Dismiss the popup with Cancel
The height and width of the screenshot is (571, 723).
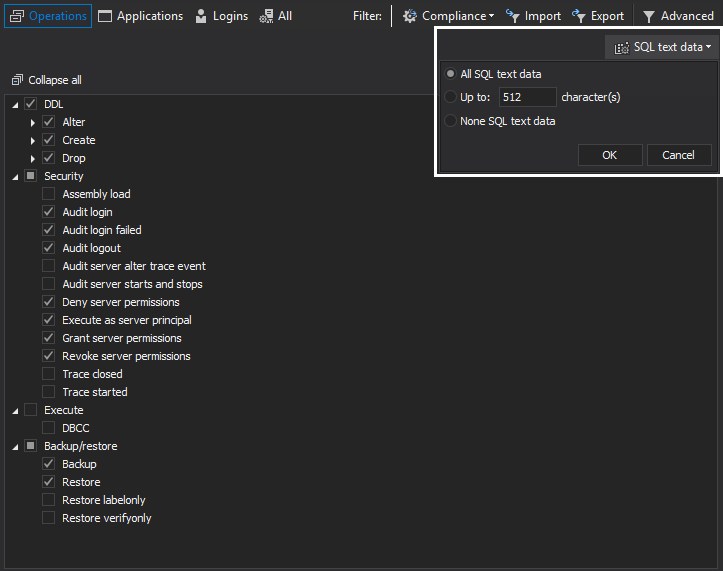click(679, 155)
